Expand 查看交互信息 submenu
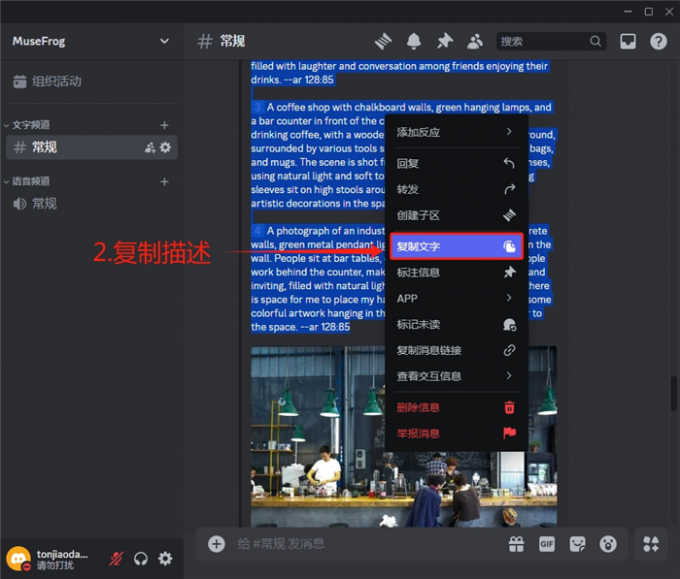 (456, 376)
